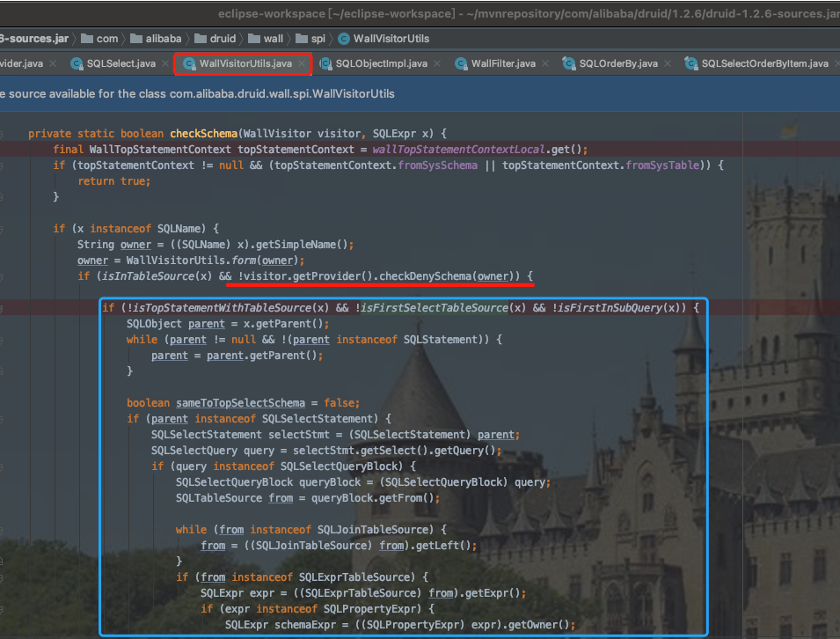The height and width of the screenshot is (639, 840).
Task: Switch to the WallFilter.java tab
Action: pyautogui.click(x=503, y=63)
